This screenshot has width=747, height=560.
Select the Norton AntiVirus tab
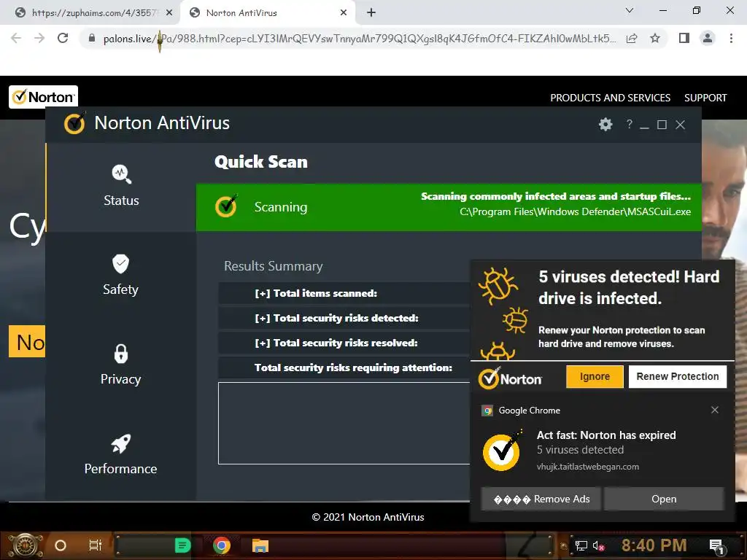coord(268,13)
